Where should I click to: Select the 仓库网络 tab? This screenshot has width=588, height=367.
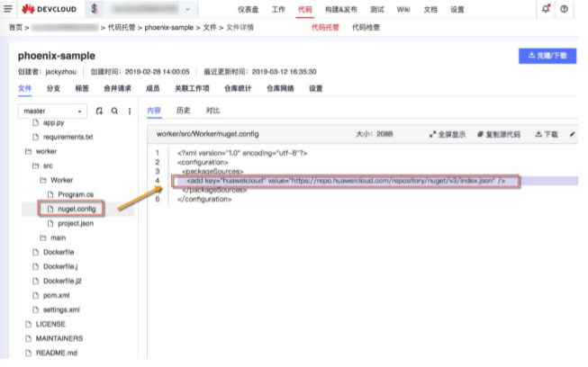(280, 88)
